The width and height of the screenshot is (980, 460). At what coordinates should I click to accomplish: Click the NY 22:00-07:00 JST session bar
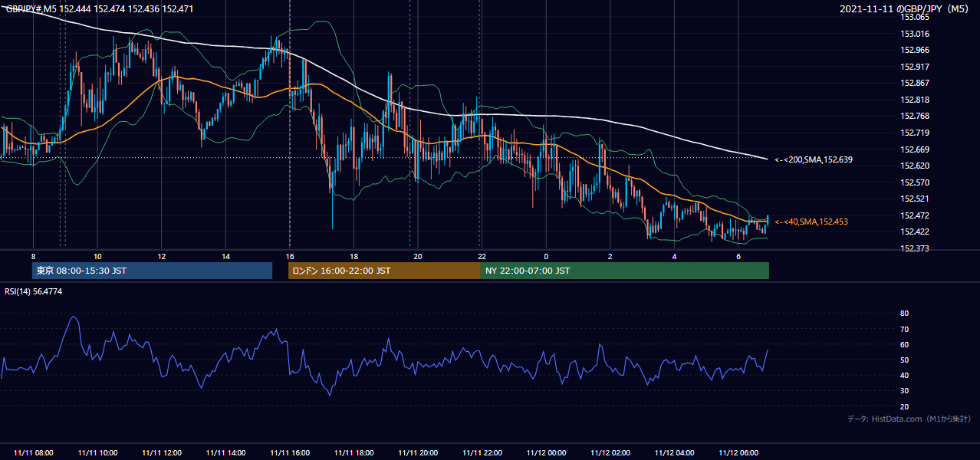(625, 271)
